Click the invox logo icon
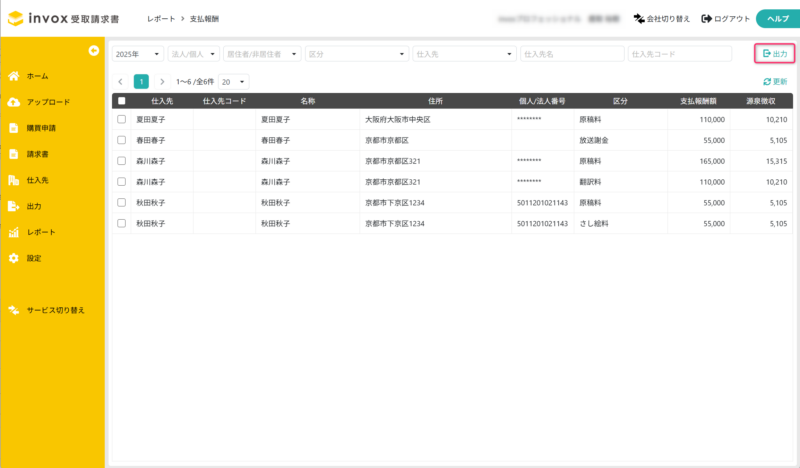Image resolution: width=800 pixels, height=468 pixels. pos(16,18)
